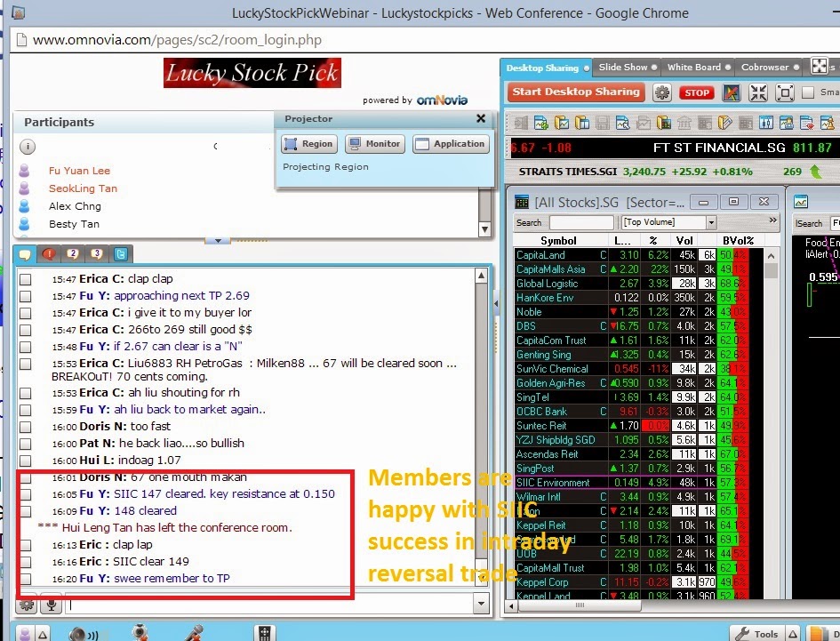Click the chart with person icon

(x=787, y=123)
